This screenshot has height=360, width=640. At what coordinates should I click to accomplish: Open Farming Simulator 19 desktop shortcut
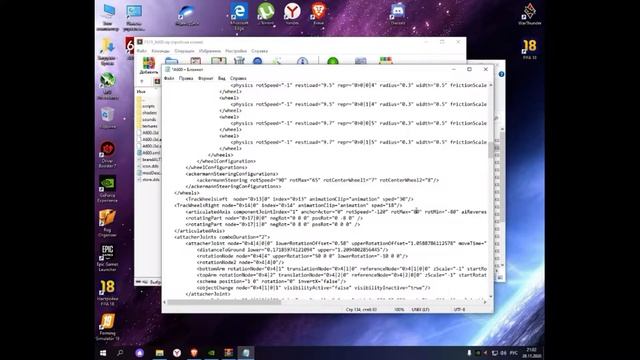107,327
